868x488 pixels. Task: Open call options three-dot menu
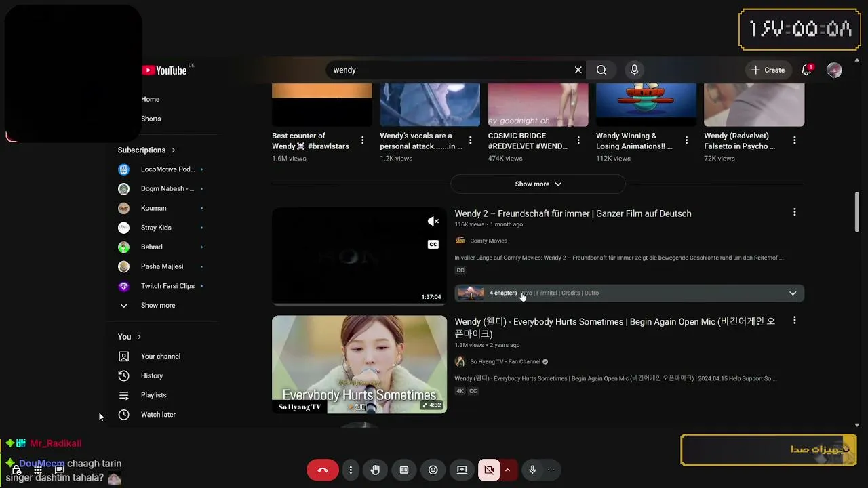click(x=351, y=470)
